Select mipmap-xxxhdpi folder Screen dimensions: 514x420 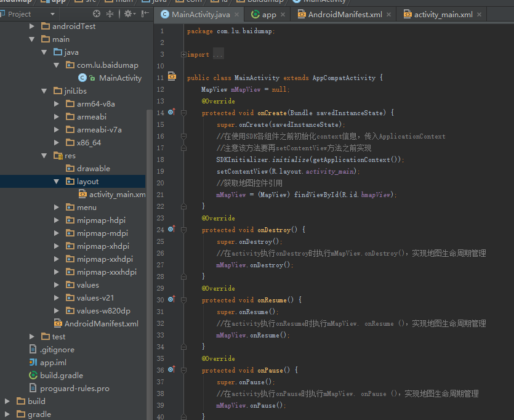(102, 272)
